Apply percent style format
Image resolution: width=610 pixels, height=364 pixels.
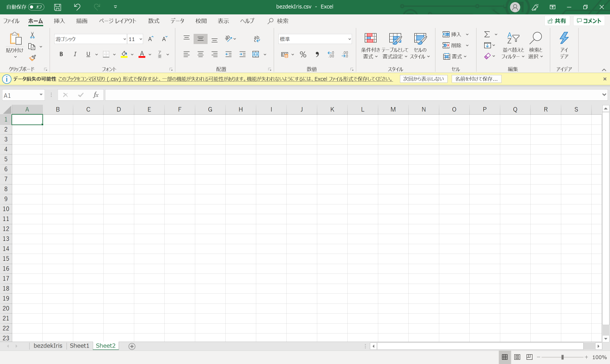click(303, 54)
